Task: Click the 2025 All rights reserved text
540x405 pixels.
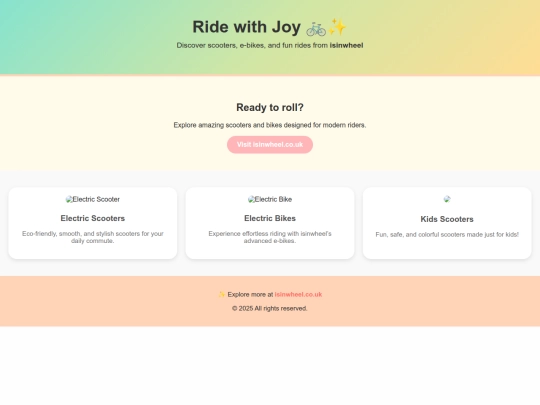Action: (270, 309)
